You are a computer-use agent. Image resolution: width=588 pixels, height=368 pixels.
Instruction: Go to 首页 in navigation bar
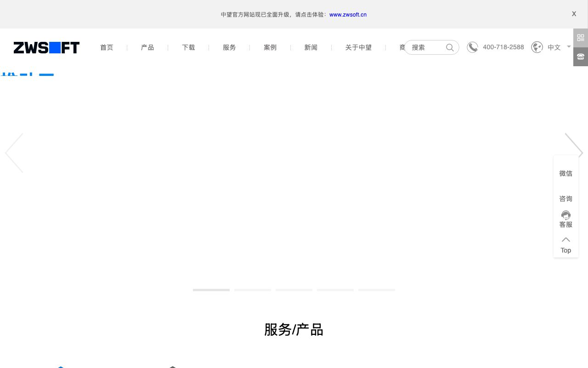107,47
